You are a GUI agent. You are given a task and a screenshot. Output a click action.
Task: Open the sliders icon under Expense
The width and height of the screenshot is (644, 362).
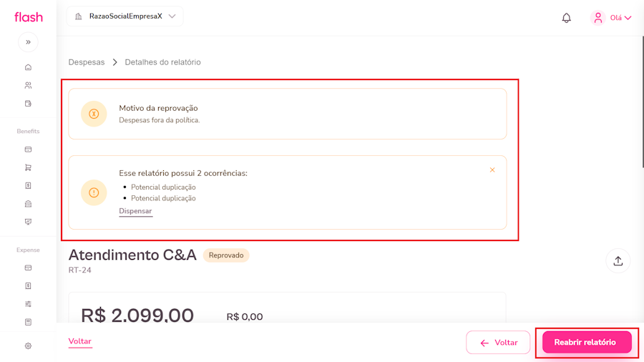click(x=28, y=304)
